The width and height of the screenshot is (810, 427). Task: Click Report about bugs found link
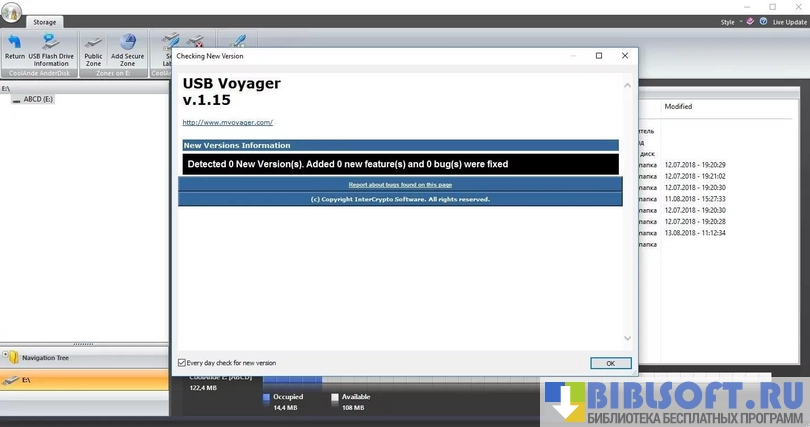pyautogui.click(x=400, y=185)
